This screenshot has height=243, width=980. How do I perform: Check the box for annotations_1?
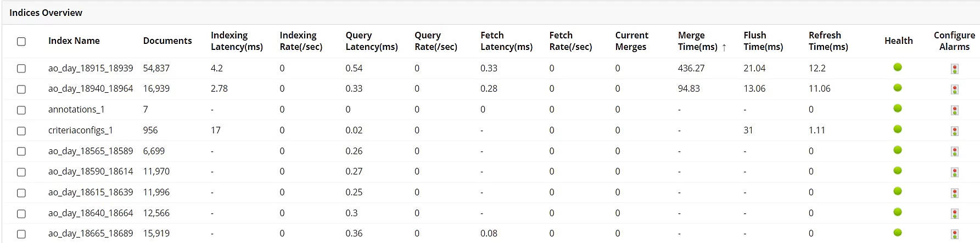point(21,110)
